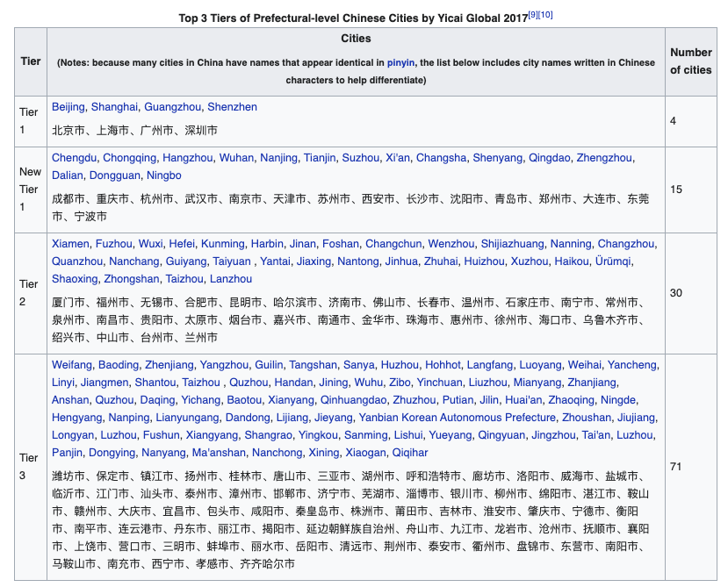Open the Lijiang link
This screenshot has height=587, width=728.
click(x=292, y=418)
